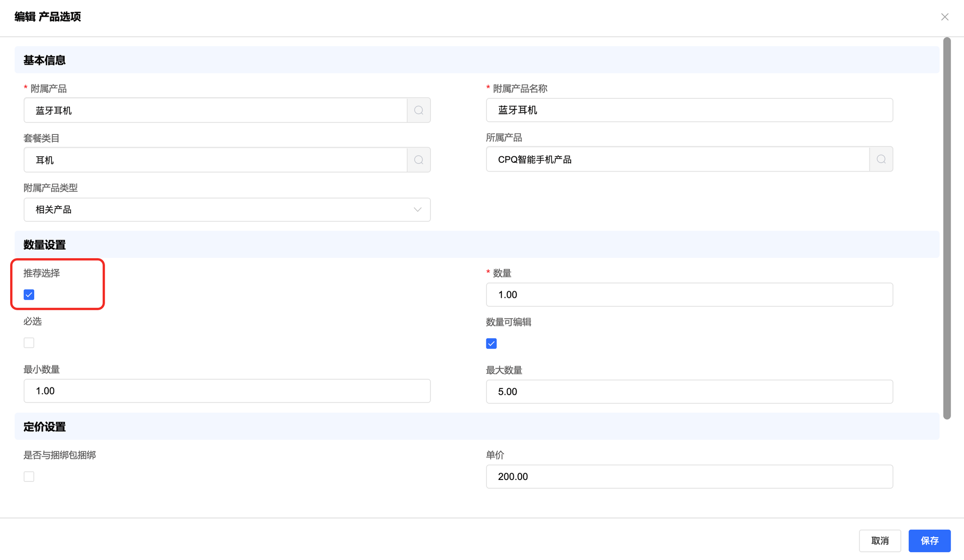Viewport: 964px width, 560px height.
Task: Uncheck the 推荐选择 checkbox
Action: tap(29, 294)
